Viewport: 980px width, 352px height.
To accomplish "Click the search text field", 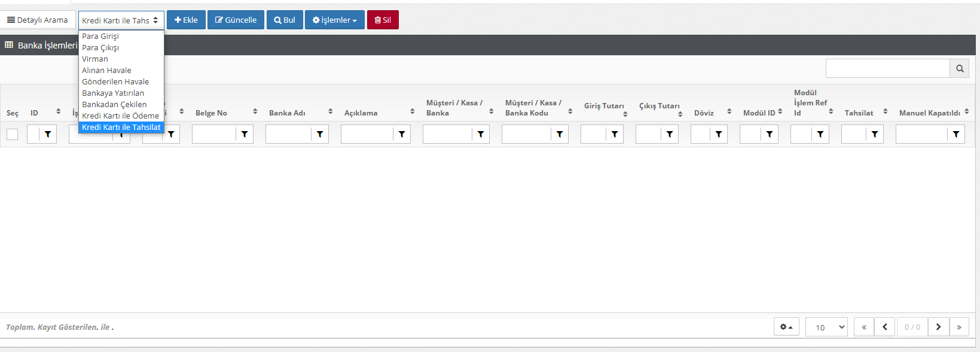I will 887,69.
